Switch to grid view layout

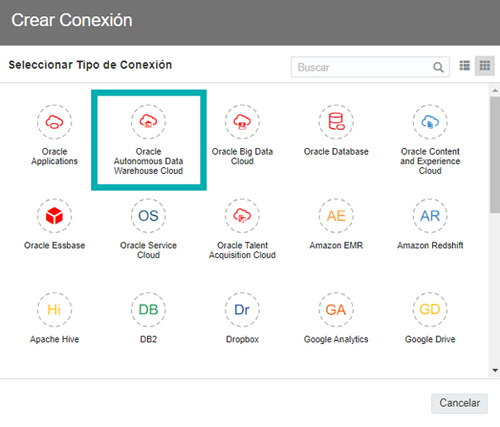(485, 66)
